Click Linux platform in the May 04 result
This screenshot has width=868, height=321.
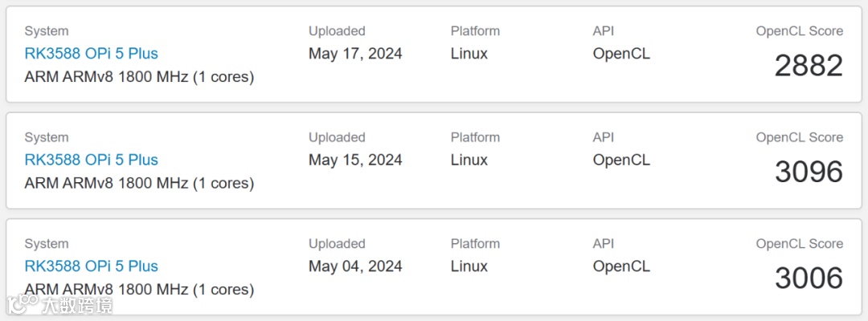pos(469,266)
